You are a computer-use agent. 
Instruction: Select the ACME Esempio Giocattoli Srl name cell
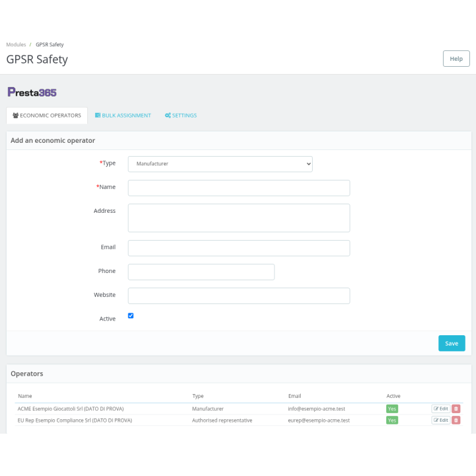coord(71,409)
